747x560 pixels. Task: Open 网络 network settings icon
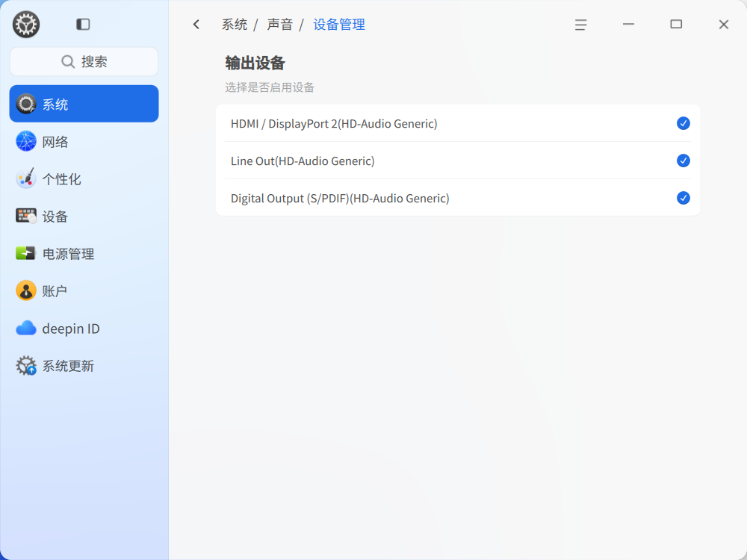point(25,141)
